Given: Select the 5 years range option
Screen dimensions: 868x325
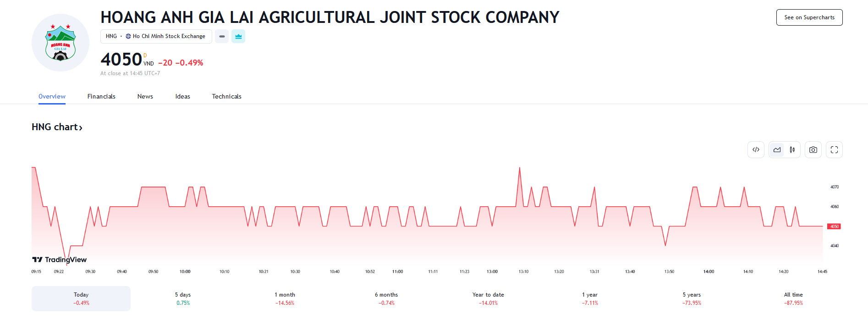Looking at the screenshot, I should pos(692,298).
